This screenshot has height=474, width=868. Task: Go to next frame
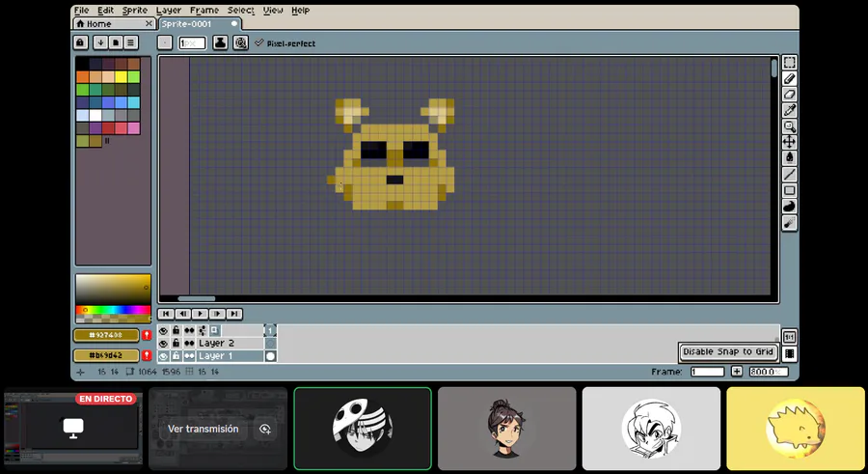(217, 314)
